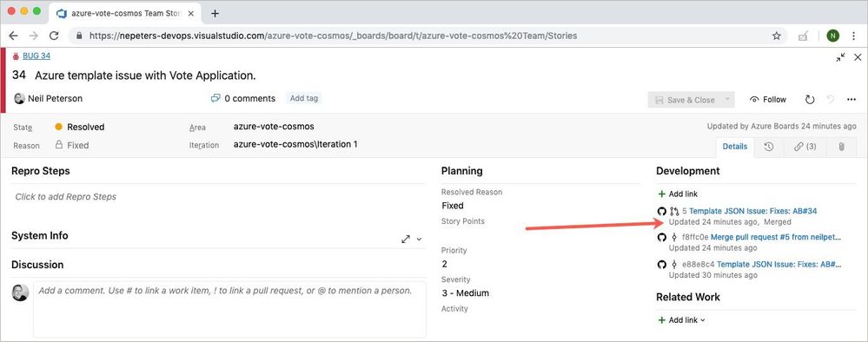
Task: Click GitHub icon beside commit e88e8c4
Action: pos(661,265)
